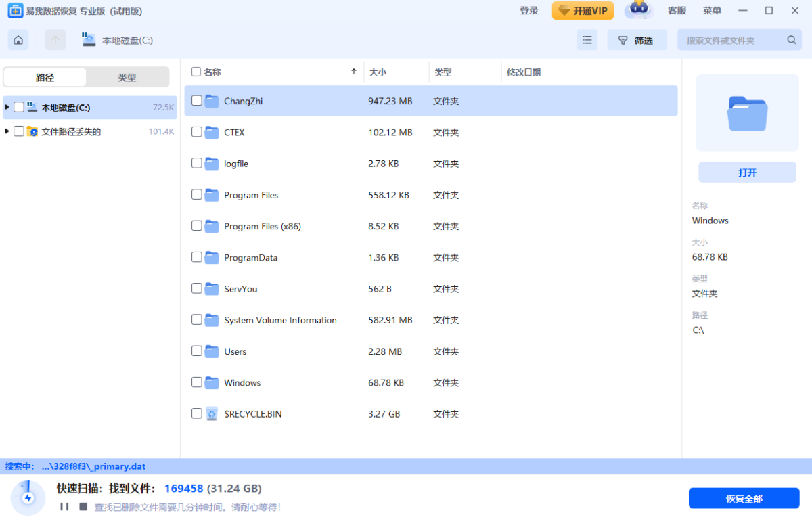Click the ChangZhi folder icon
This screenshot has width=812, height=517.
click(x=212, y=101)
